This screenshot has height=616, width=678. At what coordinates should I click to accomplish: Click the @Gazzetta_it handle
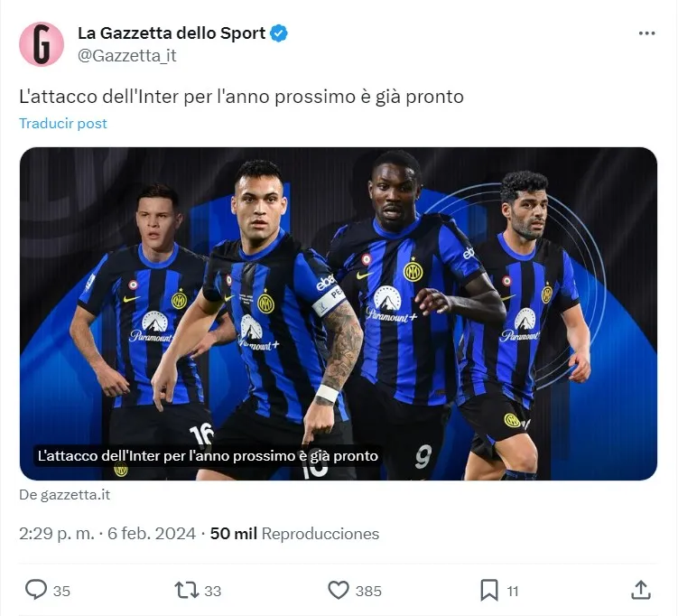(x=127, y=56)
